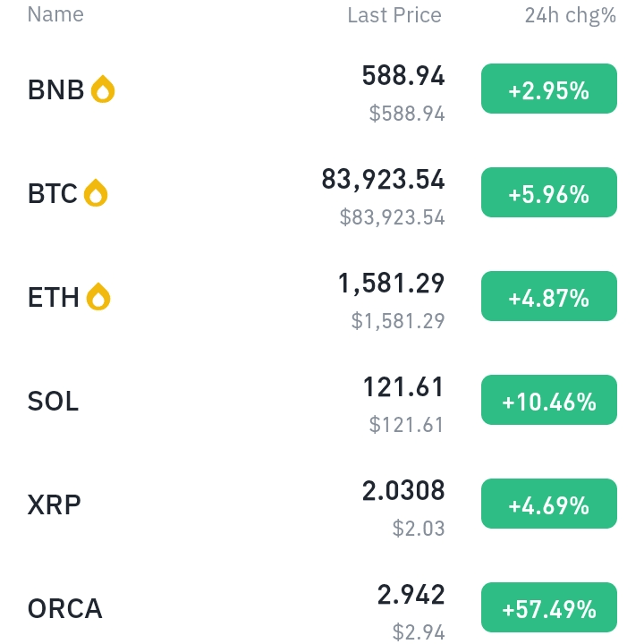Toggle BTC +5.96% change badge
Image resolution: width=644 pixels, height=644 pixels.
(549, 192)
